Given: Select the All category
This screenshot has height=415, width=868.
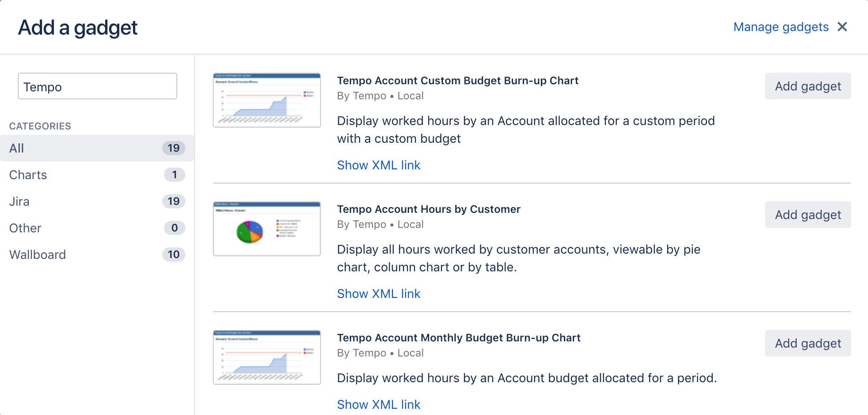Looking at the screenshot, I should click(97, 148).
